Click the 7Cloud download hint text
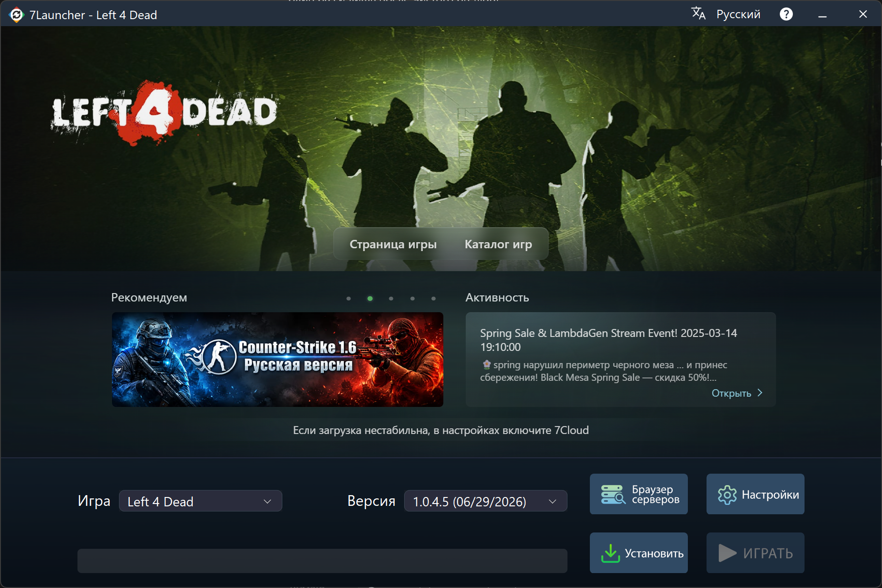Image resolution: width=882 pixels, height=588 pixels. coord(441,430)
